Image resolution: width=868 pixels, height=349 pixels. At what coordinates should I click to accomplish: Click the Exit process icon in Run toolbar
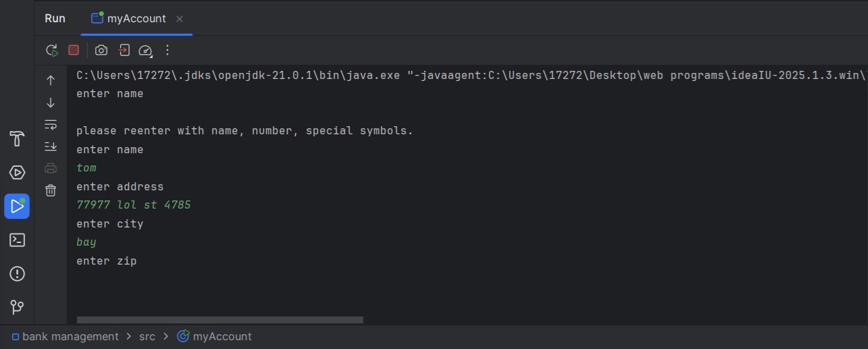pyautogui.click(x=124, y=50)
